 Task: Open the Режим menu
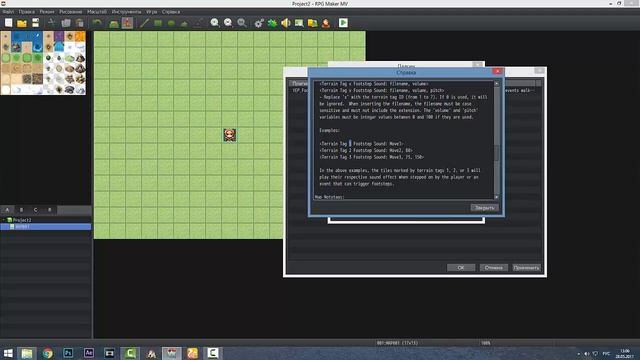(x=47, y=12)
